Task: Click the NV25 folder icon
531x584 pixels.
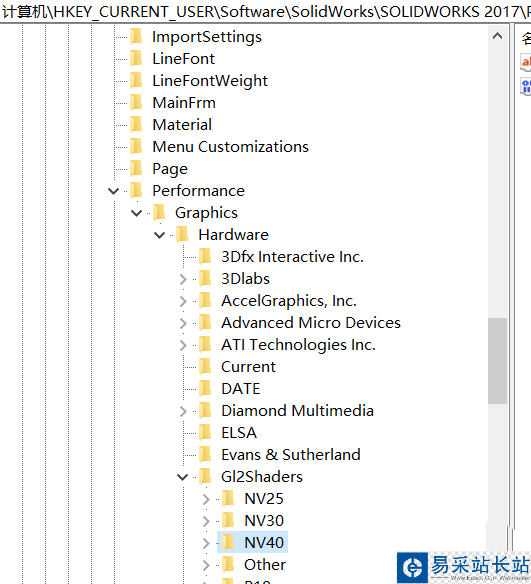Action: pyautogui.click(x=228, y=498)
